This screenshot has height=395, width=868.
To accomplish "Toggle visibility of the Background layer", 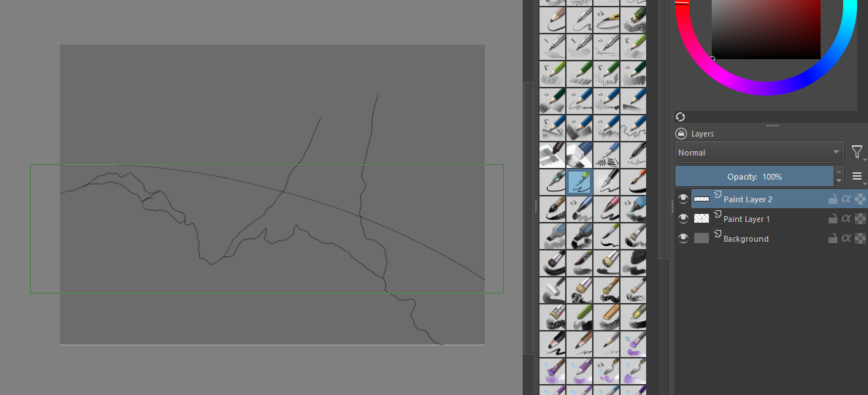I will (x=683, y=238).
